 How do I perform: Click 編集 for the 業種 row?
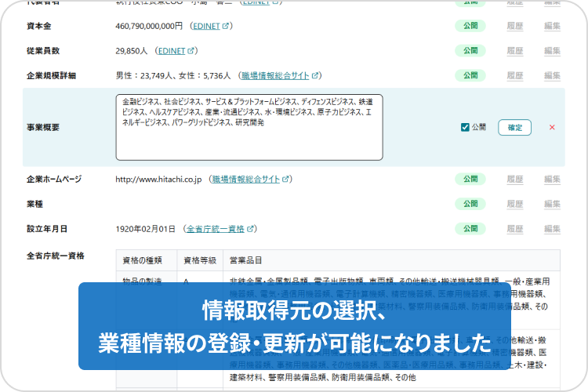(x=552, y=204)
